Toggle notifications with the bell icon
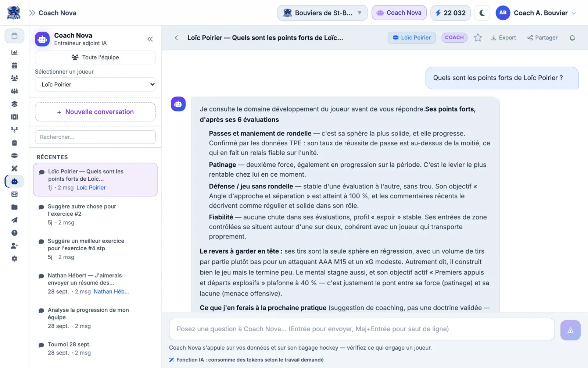The width and height of the screenshot is (588, 368). [x=572, y=38]
